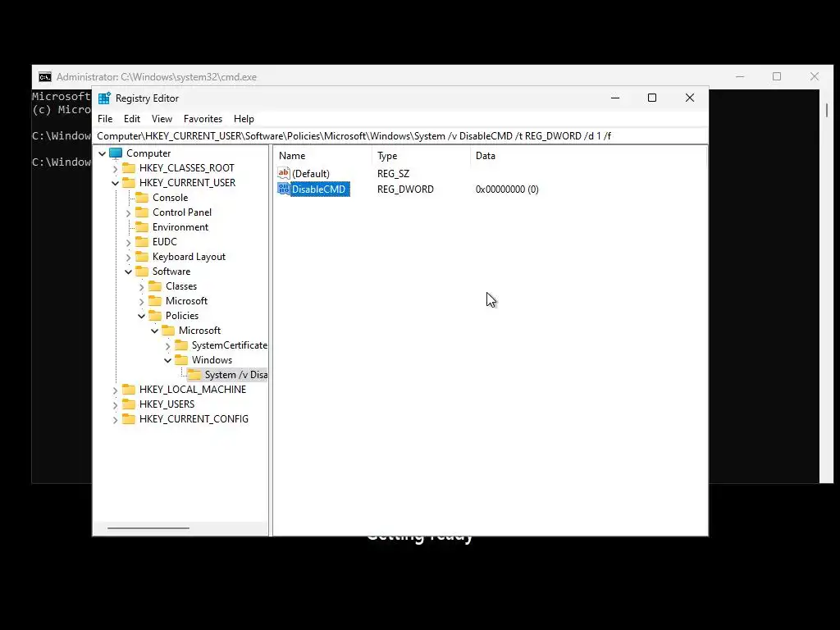Open the File menu in Registry Editor
The width and height of the screenshot is (840, 630).
coord(105,119)
